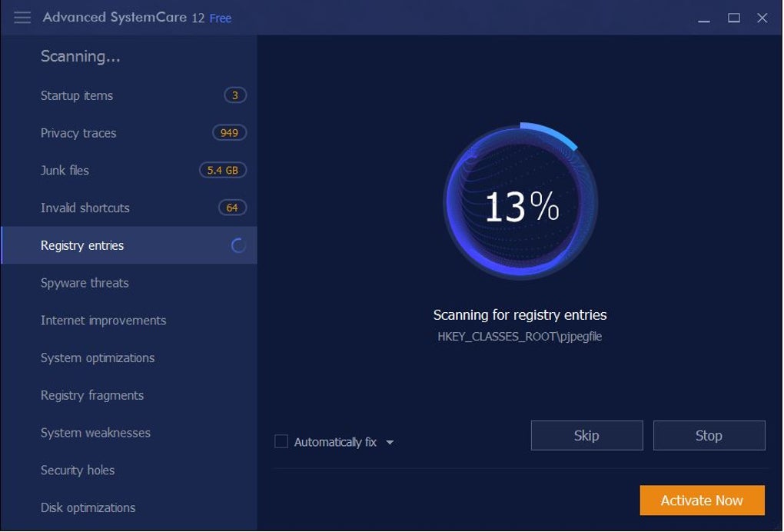Screen dimensions: 784x532
Task: Skip the current registry scan
Action: (x=587, y=435)
